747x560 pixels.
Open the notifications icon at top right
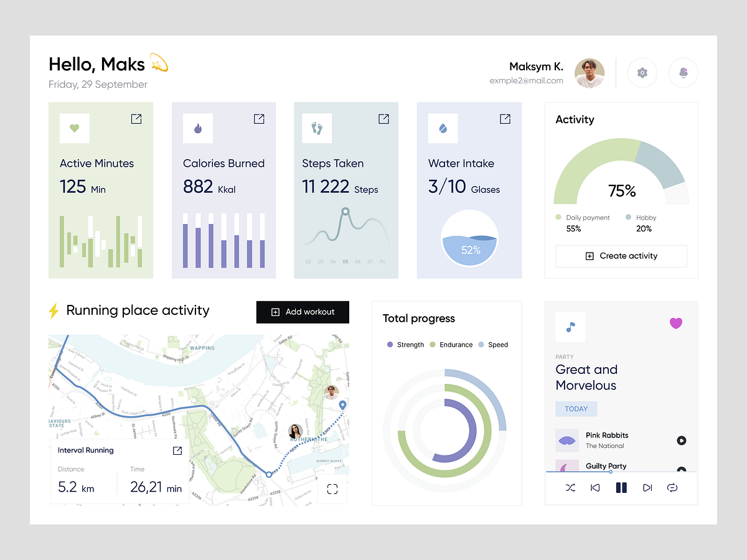[684, 73]
